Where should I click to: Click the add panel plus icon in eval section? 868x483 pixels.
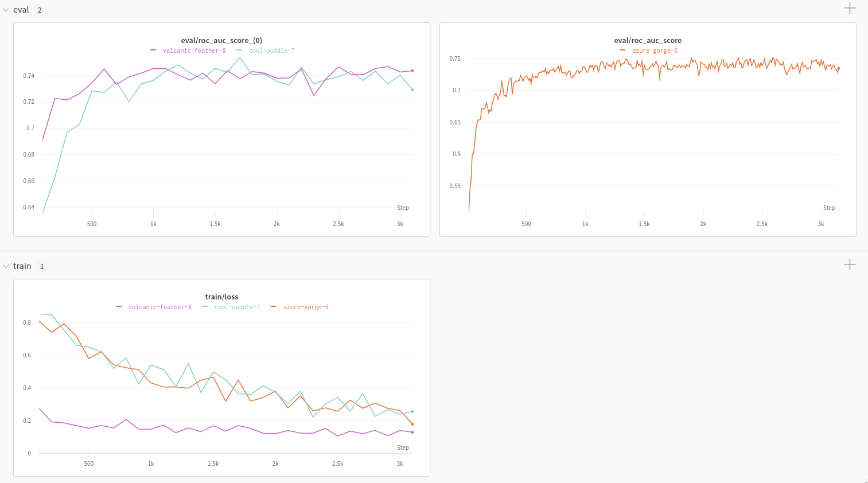tap(850, 8)
